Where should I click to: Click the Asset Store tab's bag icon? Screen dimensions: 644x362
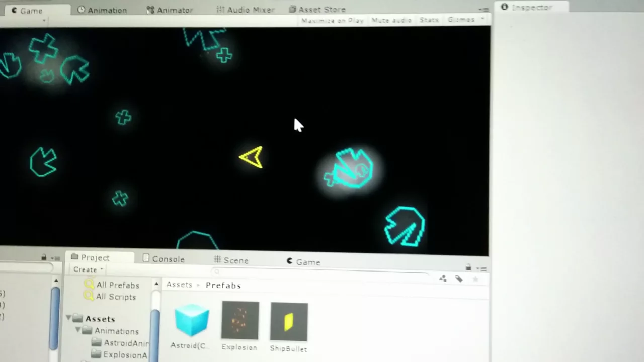click(x=293, y=9)
